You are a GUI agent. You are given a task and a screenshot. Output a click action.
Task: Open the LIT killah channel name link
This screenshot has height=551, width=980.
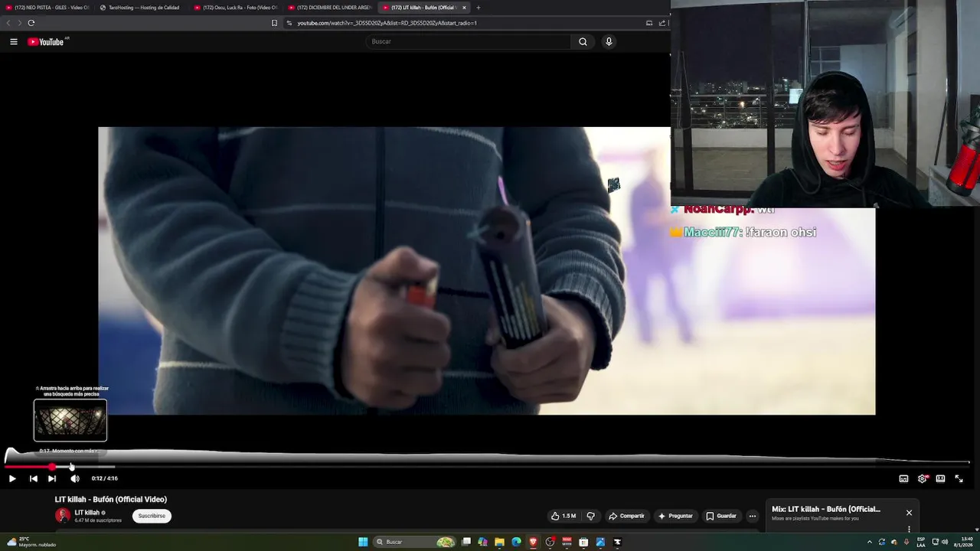coord(87,513)
